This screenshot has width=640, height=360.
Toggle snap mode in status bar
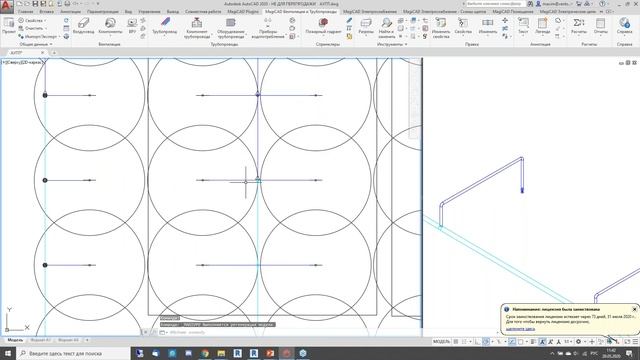(x=464, y=342)
